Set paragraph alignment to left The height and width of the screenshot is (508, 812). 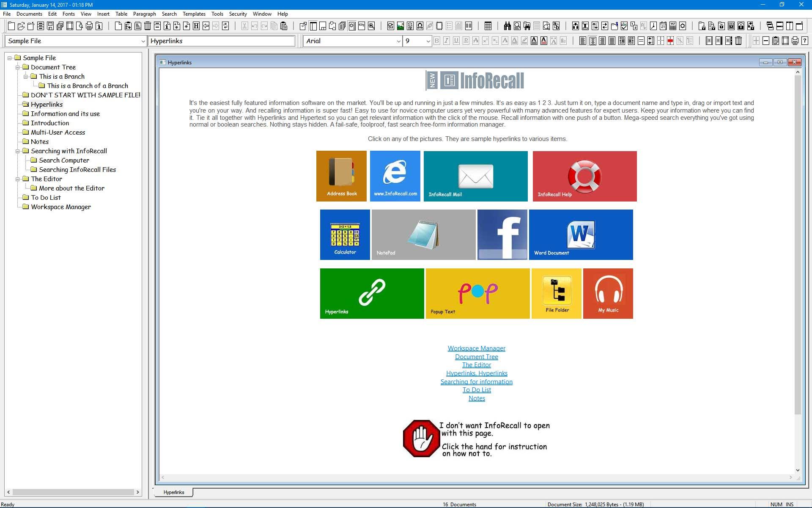click(583, 41)
